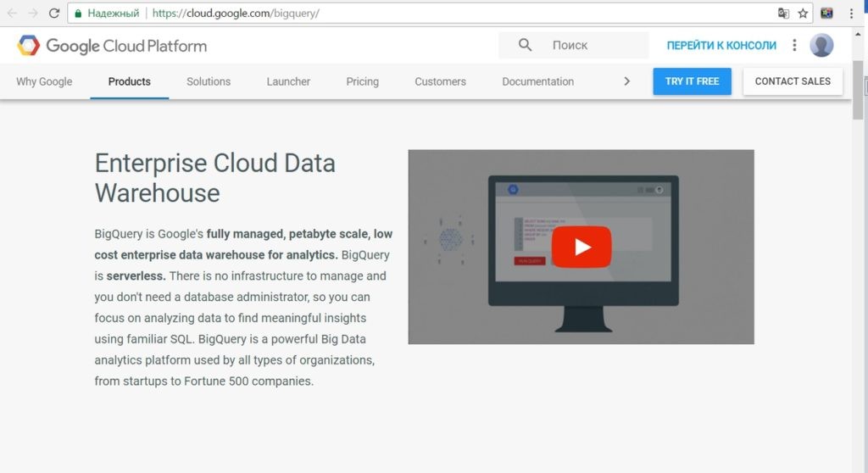Click the Google Cloud Platform logo
This screenshot has height=473, width=868.
pyautogui.click(x=112, y=46)
